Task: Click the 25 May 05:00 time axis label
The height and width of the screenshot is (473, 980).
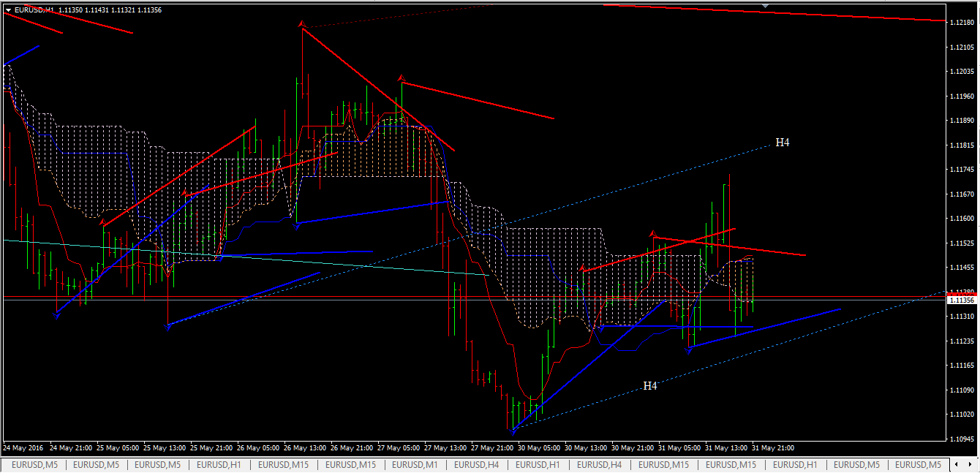Action: coord(117,448)
